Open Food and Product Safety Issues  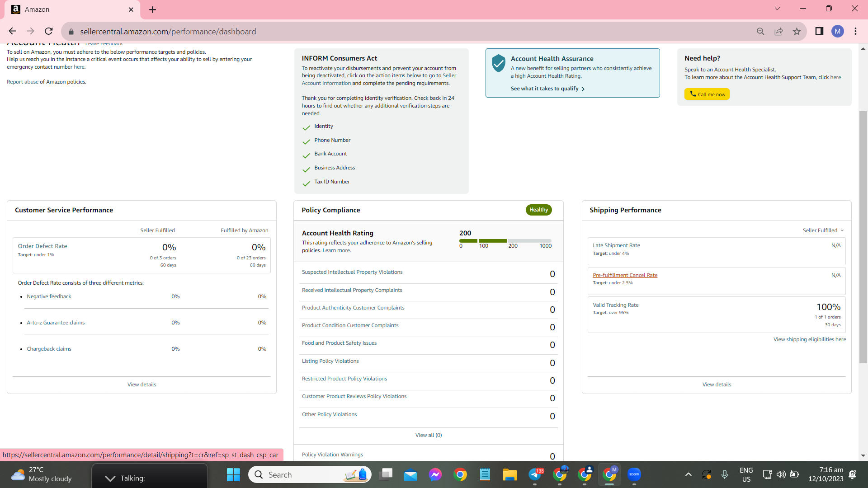[x=339, y=343]
